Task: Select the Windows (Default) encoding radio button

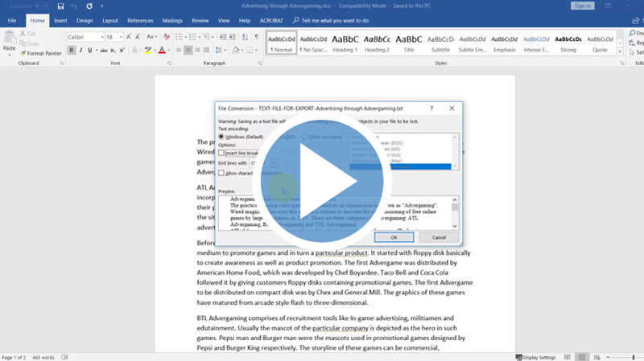Action: [222, 137]
